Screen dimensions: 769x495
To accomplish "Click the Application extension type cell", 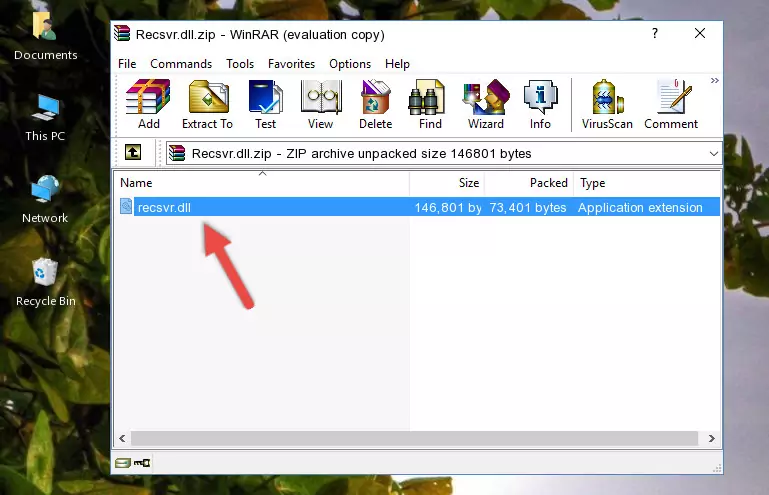I will (640, 208).
